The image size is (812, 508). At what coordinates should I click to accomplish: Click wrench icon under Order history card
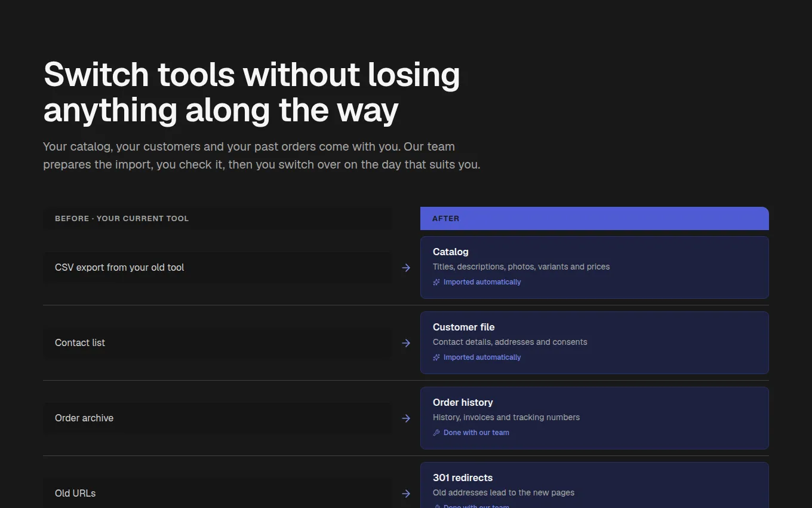(436, 433)
